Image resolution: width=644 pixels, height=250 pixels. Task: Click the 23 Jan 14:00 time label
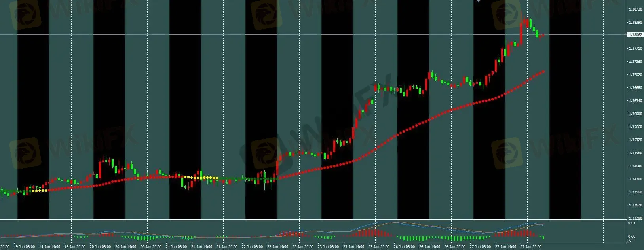[353, 247]
